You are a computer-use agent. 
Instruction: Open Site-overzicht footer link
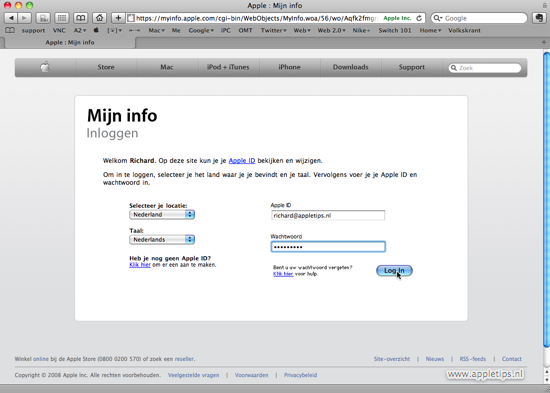(x=392, y=359)
